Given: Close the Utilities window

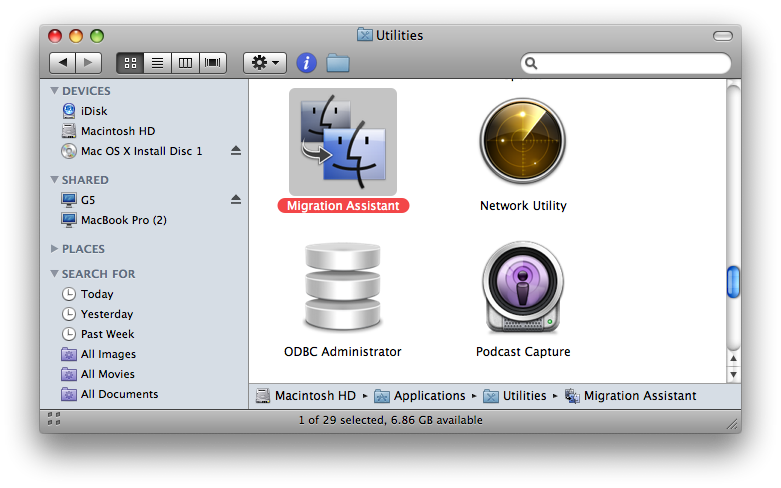Looking at the screenshot, I should [x=55, y=36].
